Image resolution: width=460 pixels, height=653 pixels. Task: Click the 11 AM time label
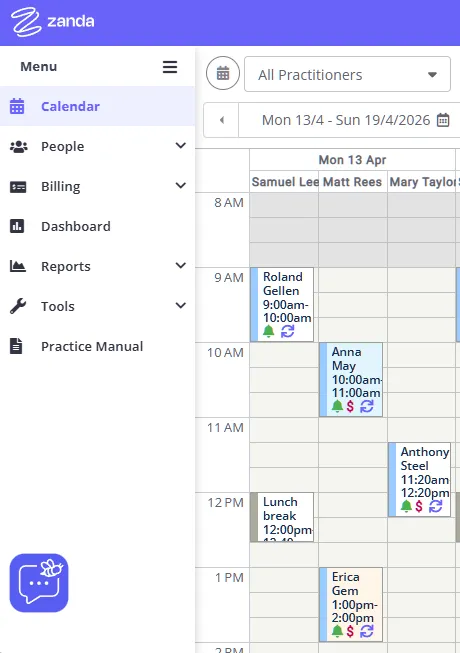[225, 428]
